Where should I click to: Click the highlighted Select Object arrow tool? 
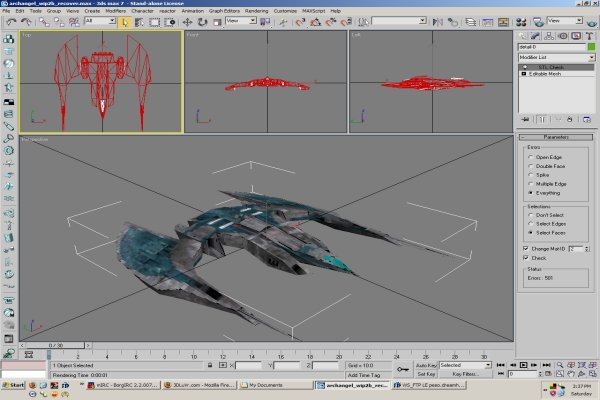(124, 22)
